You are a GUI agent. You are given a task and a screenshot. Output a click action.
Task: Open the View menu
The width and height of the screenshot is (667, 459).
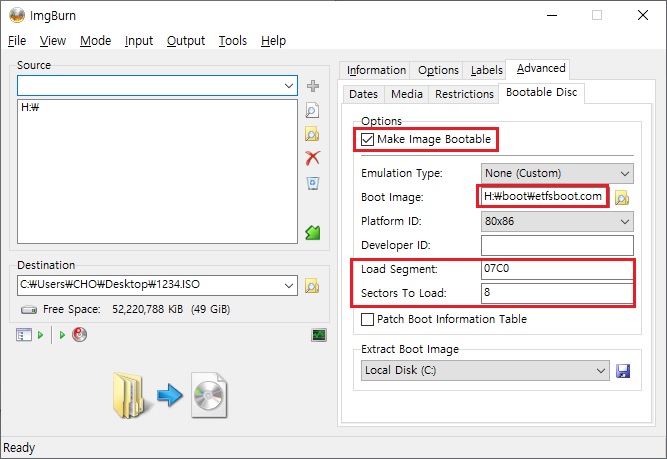53,41
